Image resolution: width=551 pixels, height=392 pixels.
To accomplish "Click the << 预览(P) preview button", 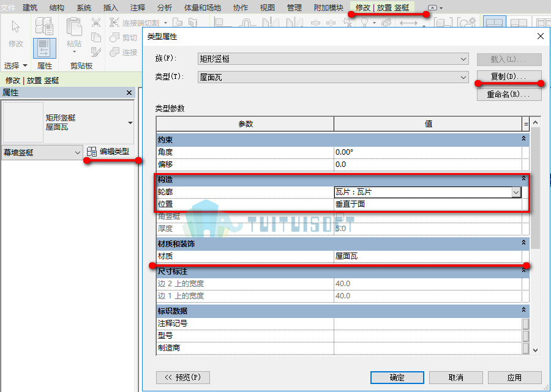I will click(x=182, y=377).
